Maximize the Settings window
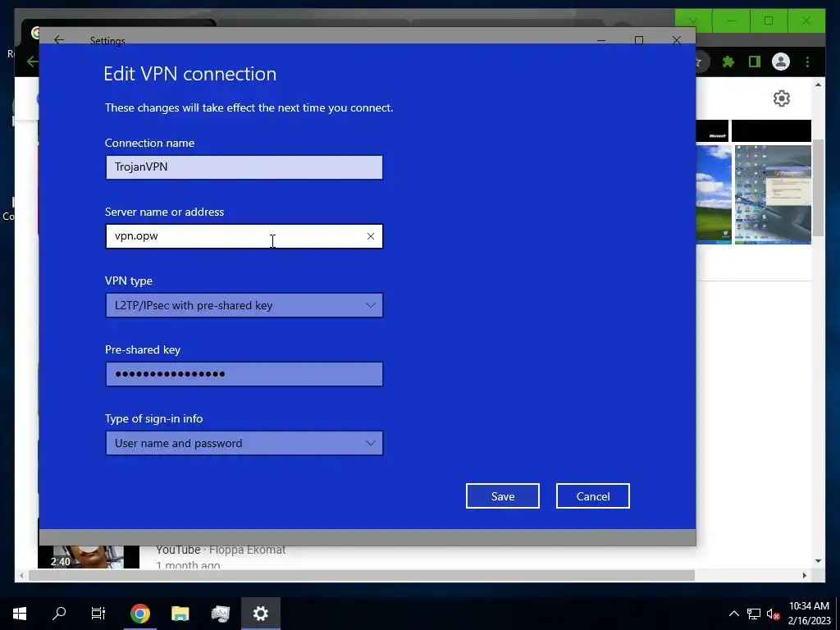 [x=638, y=40]
